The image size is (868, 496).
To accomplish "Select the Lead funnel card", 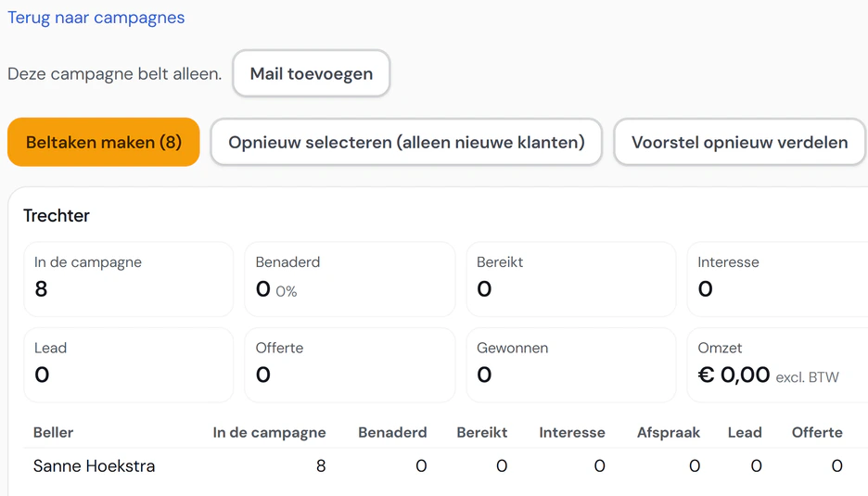I will pos(128,364).
